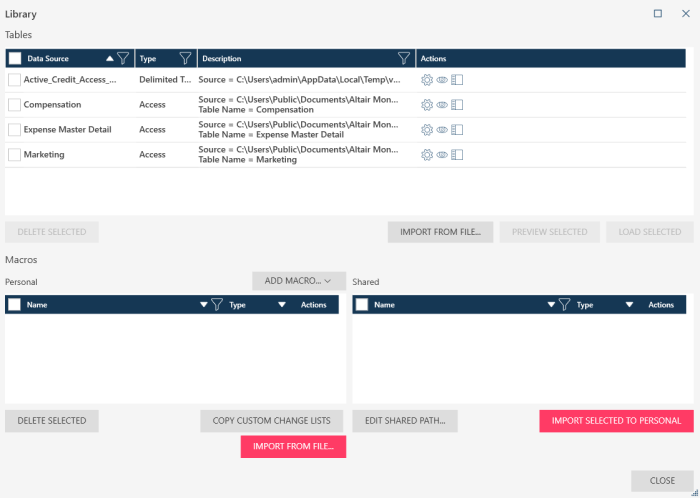Open settings gear for Active_Credit_Access row
700x498 pixels.
[x=427, y=79]
